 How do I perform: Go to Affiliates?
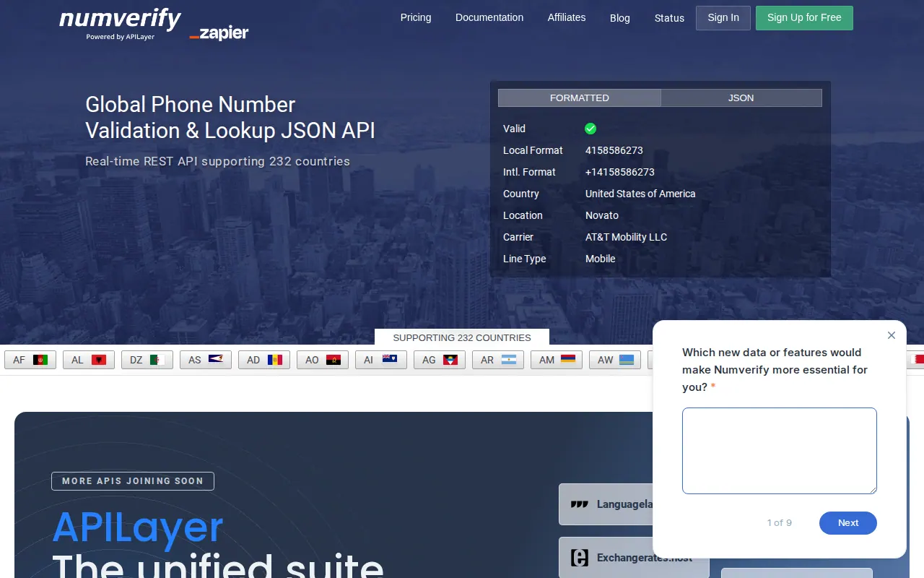click(567, 17)
